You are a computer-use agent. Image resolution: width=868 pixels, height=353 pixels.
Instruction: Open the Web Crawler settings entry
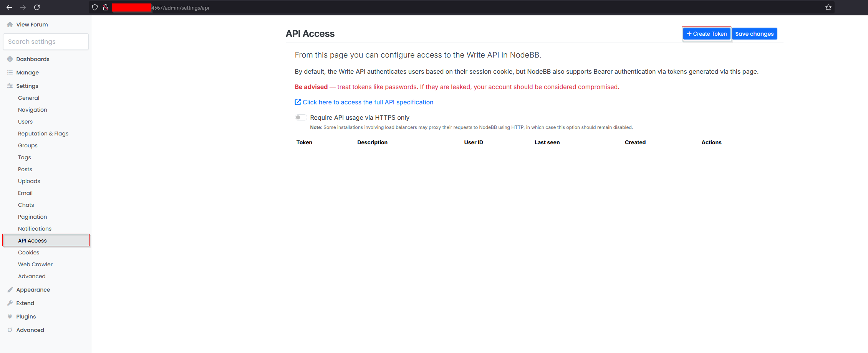tap(35, 264)
